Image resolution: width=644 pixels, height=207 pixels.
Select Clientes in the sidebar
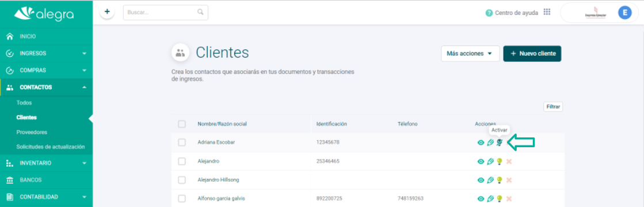(x=26, y=117)
